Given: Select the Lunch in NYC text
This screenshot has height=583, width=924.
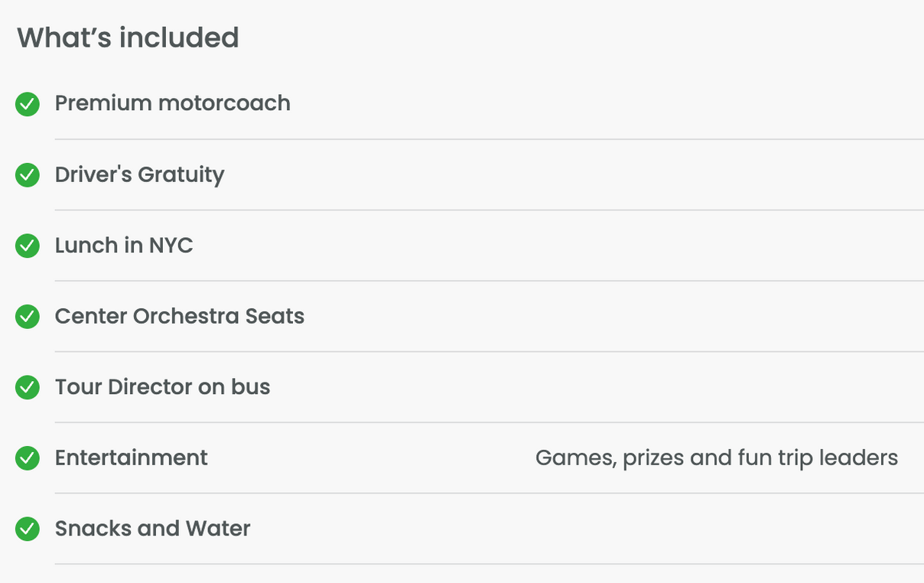Looking at the screenshot, I should 124,246.
